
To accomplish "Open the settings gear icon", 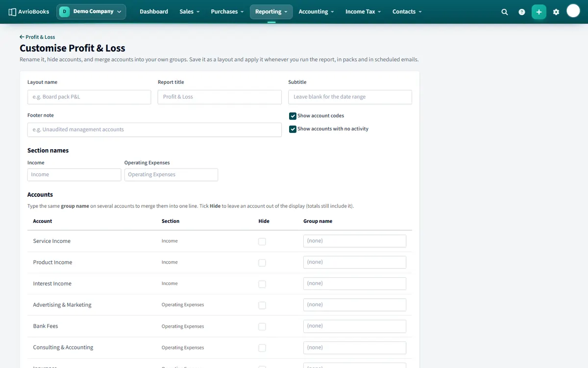I will 556,12.
